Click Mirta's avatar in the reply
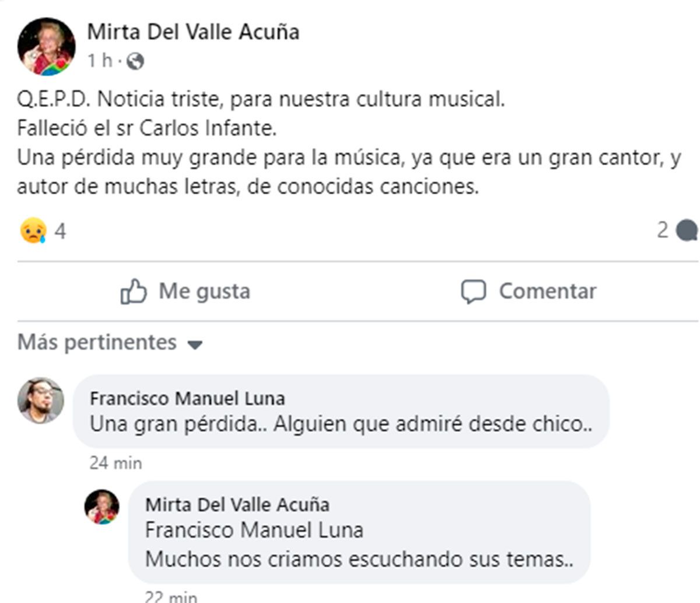700x603 pixels. pos(102,507)
